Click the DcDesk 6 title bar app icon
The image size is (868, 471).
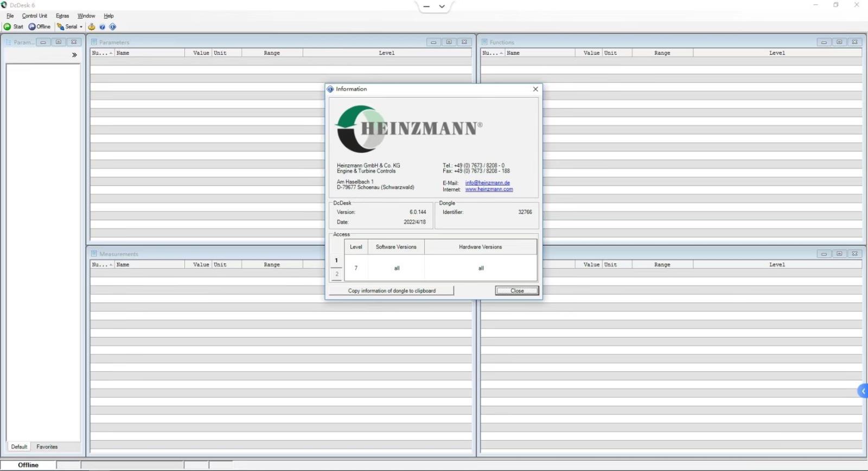point(4,5)
